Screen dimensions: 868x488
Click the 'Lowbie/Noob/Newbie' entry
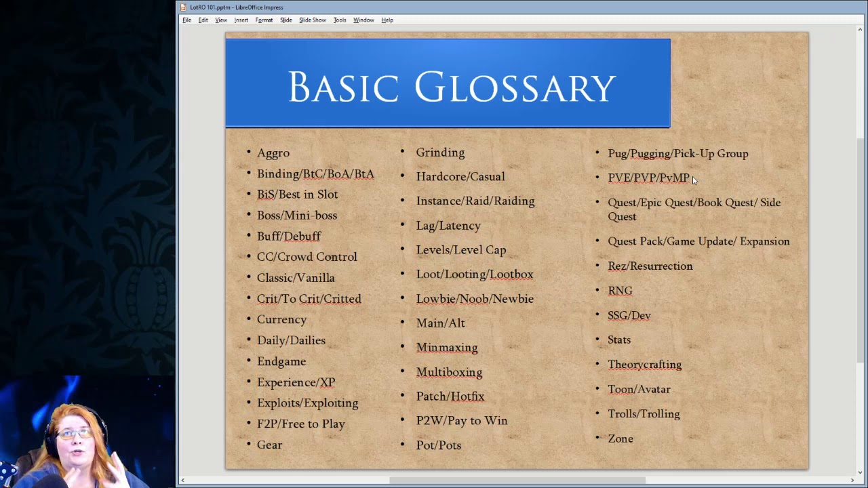click(475, 299)
